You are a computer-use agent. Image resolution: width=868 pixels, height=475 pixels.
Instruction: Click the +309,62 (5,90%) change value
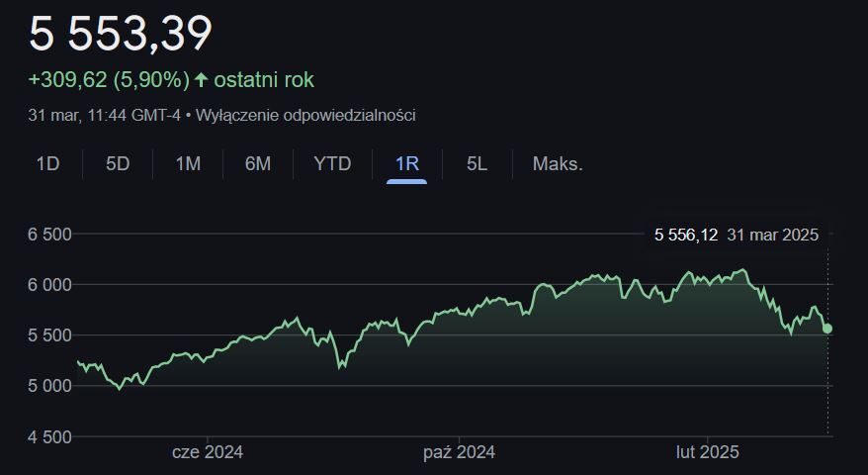tap(109, 79)
